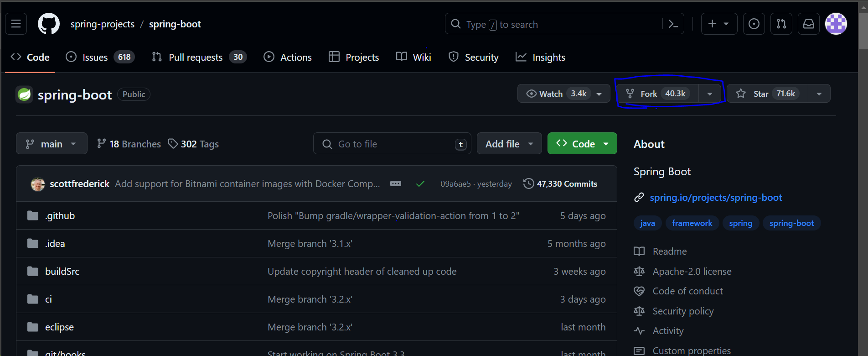Switch to the Insights tab

tap(541, 57)
